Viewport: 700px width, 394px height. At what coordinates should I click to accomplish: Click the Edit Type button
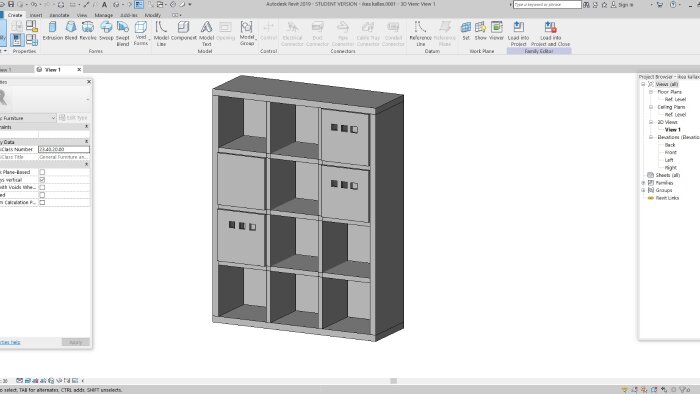tap(73, 118)
